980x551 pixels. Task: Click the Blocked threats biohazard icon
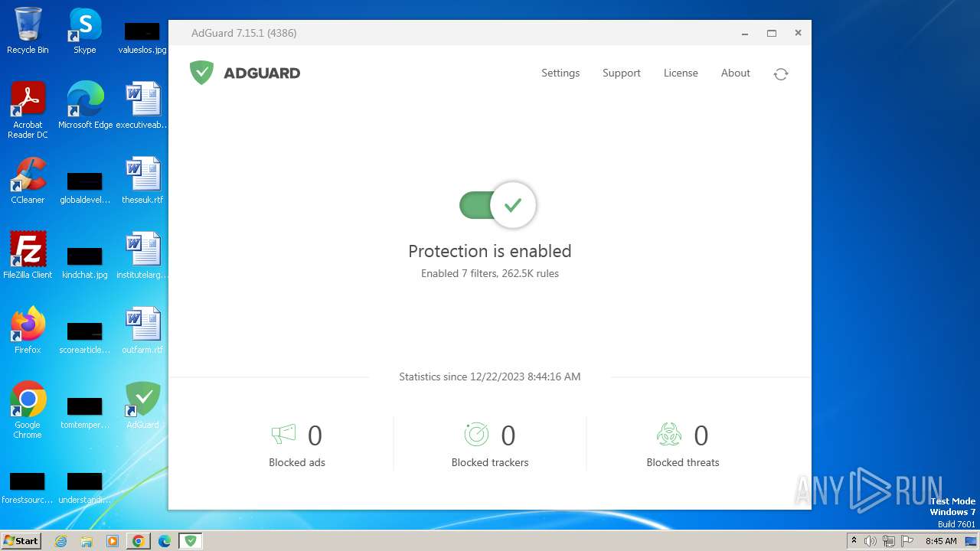[669, 435]
